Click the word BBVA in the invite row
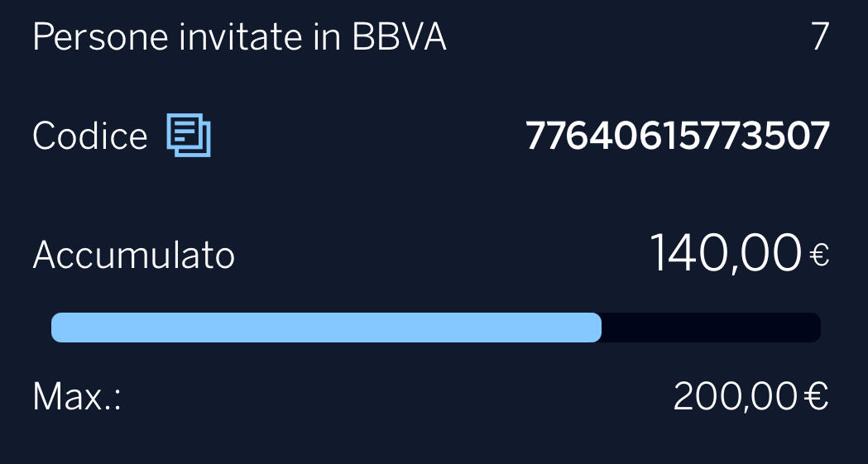This screenshot has width=868, height=464. [x=399, y=38]
